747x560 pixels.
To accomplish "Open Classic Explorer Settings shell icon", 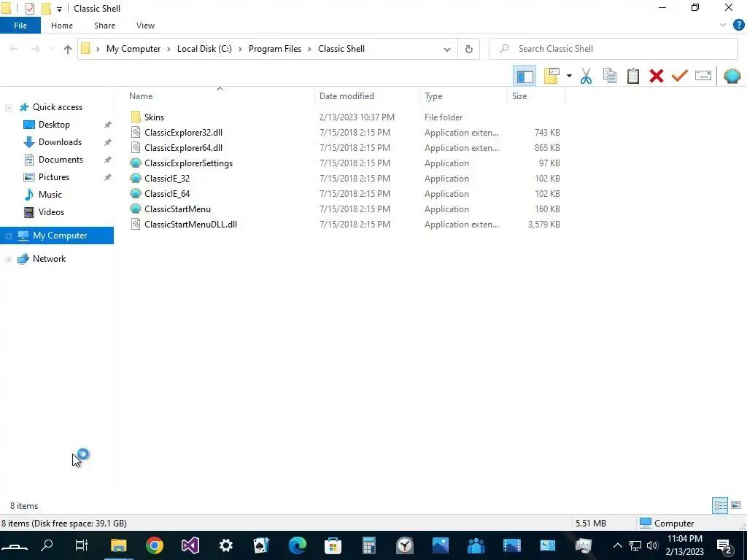I will click(x=732, y=76).
